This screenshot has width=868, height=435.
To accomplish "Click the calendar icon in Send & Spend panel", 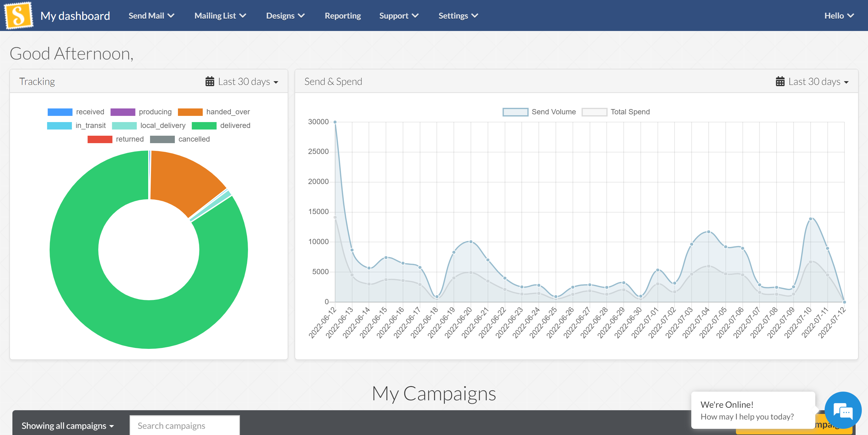I will (780, 81).
